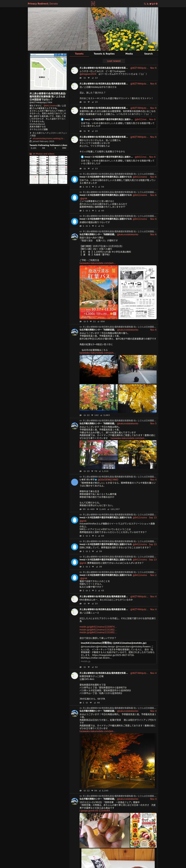This screenshot has width=186, height=868.
Task: Click the いまだ だいすけ blue avatar
Action: point(75,482)
